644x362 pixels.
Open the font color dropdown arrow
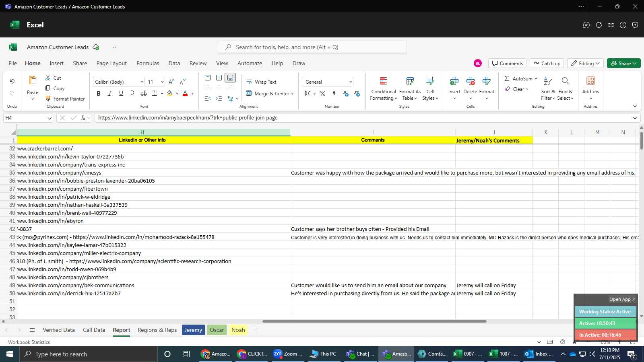(192, 93)
